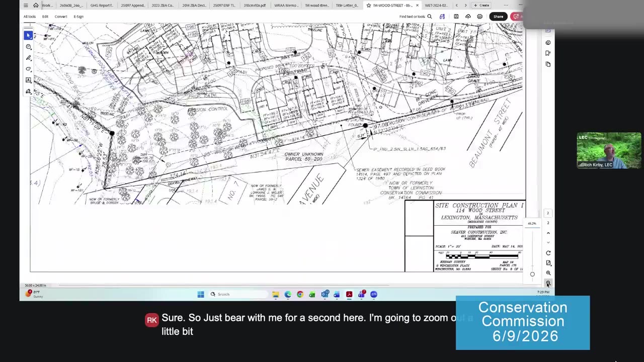Adjust the vertical zoom slider handle

(532, 275)
